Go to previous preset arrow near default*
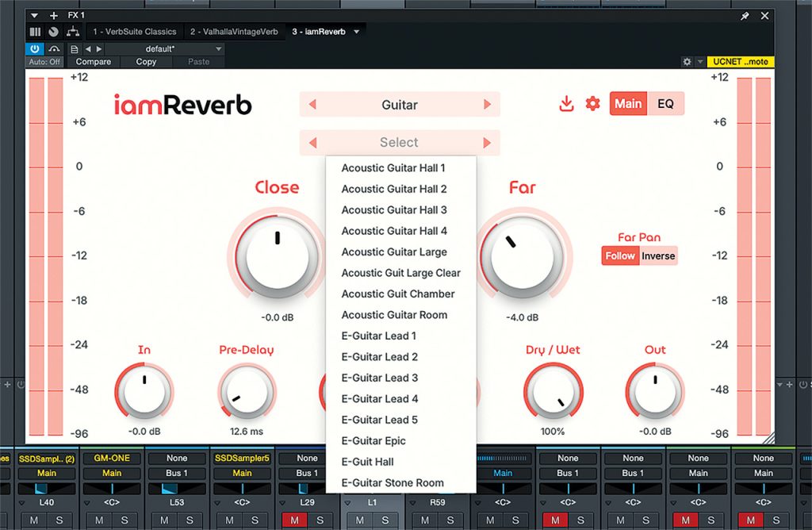Image resolution: width=812 pixels, height=530 pixels. (87, 48)
